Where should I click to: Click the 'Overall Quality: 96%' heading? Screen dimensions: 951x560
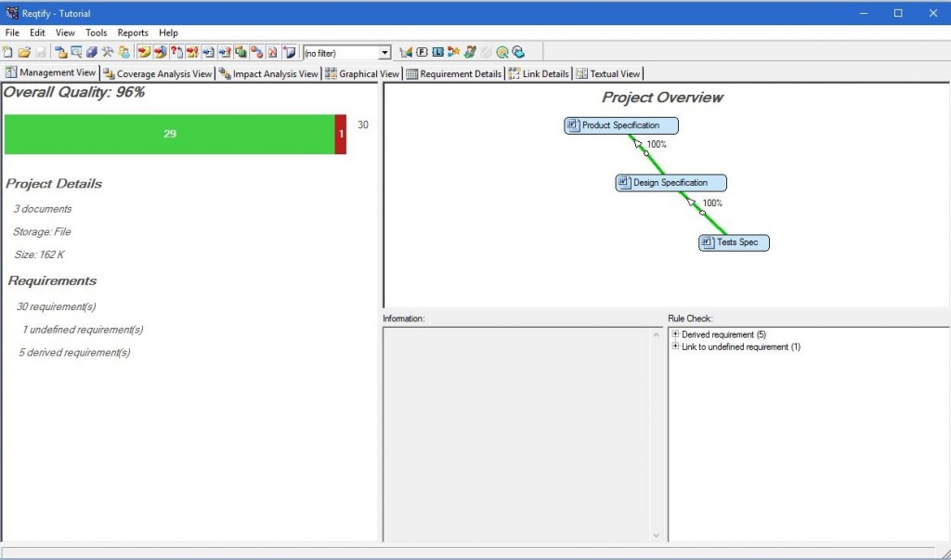(74, 92)
